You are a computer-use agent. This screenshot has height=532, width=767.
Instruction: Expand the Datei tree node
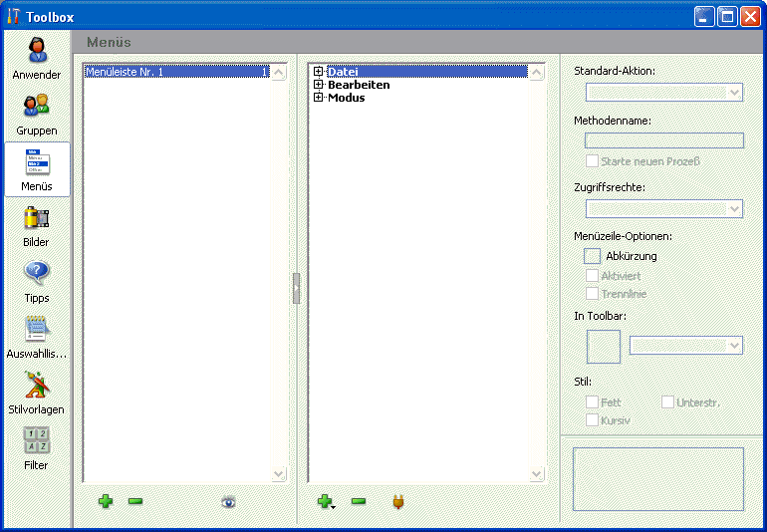pyautogui.click(x=319, y=72)
